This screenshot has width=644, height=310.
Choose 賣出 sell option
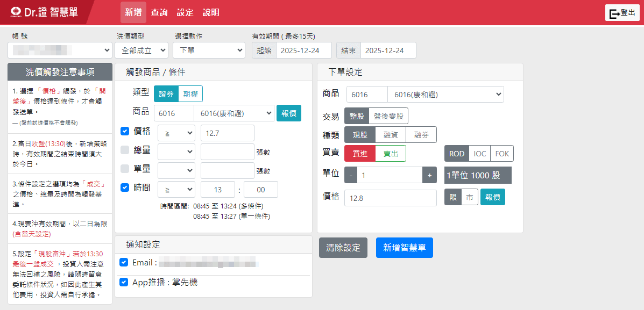[x=391, y=153]
